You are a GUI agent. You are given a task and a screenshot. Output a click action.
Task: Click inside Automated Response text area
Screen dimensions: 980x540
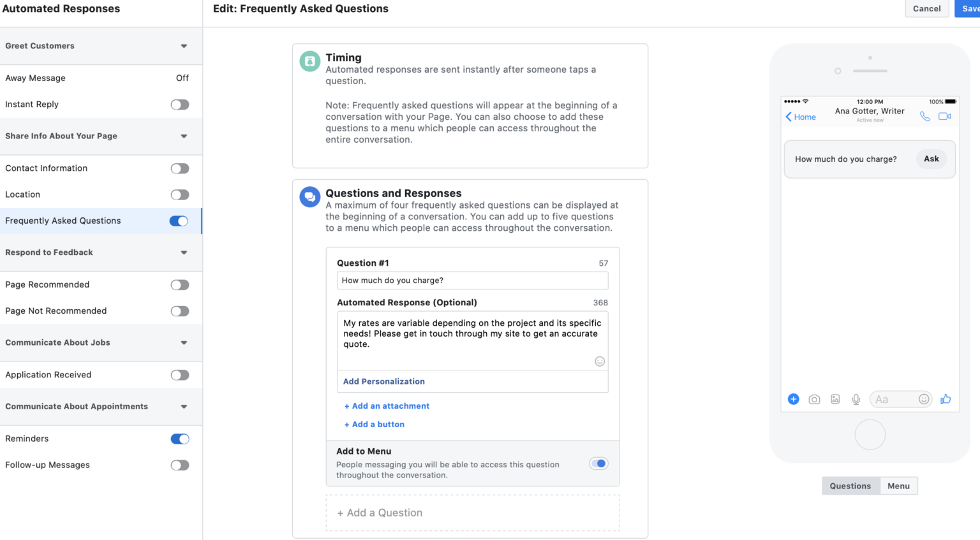click(x=473, y=341)
